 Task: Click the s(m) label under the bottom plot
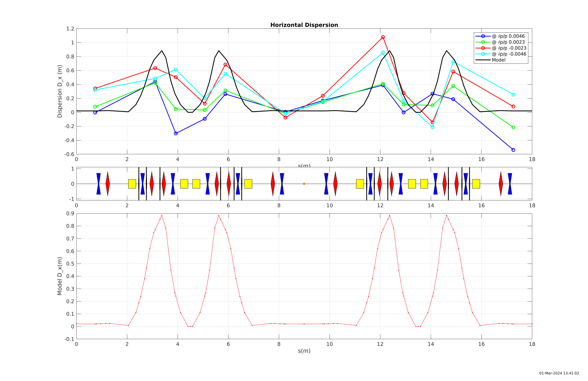click(x=304, y=351)
